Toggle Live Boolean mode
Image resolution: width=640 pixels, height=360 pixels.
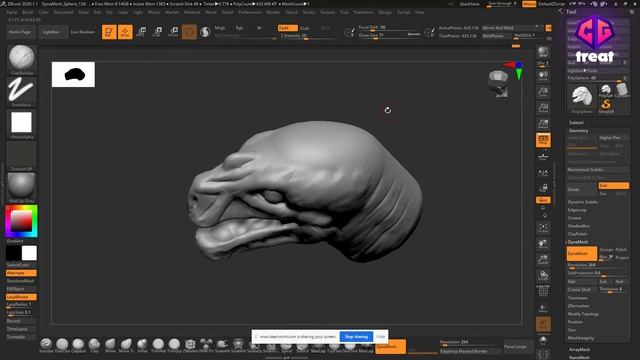tap(82, 32)
